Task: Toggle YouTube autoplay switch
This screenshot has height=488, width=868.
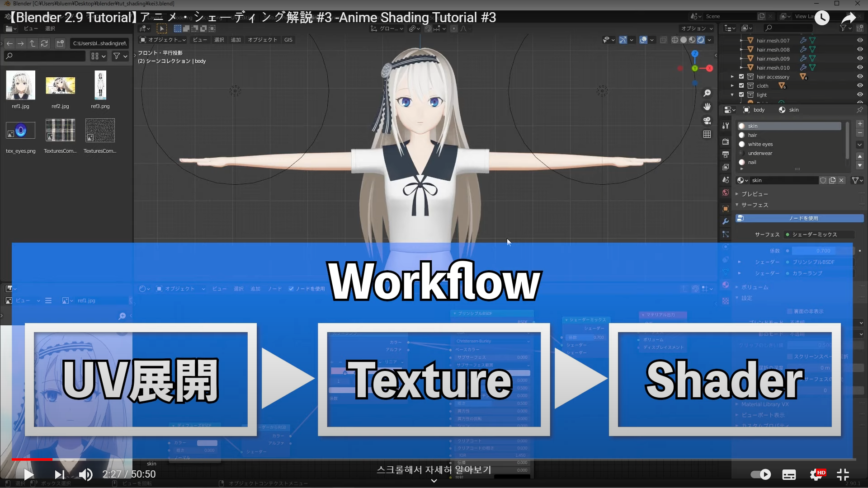Action: click(x=760, y=474)
